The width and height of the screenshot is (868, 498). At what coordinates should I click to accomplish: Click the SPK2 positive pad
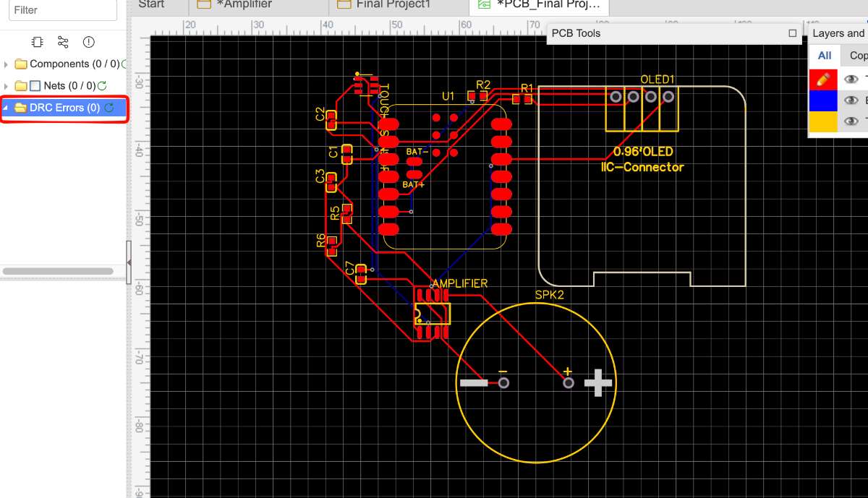point(569,382)
